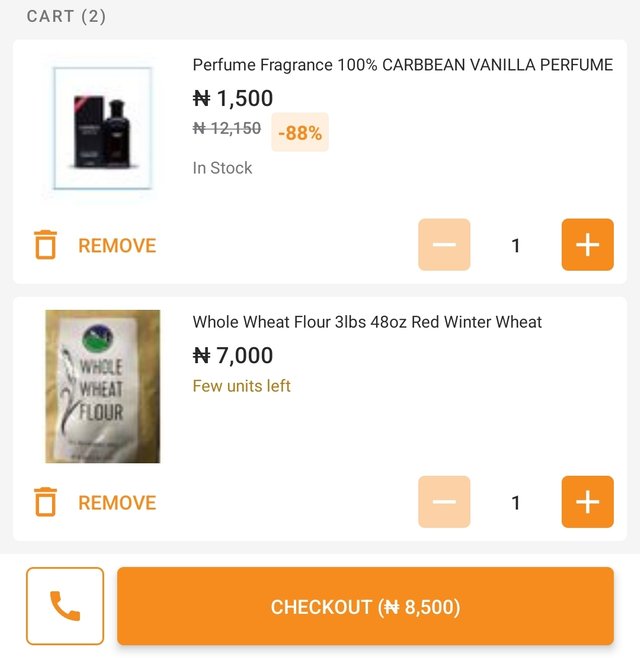Reduce Whole Wheat Flour quantity by one
The height and width of the screenshot is (658, 640).
pyautogui.click(x=444, y=502)
